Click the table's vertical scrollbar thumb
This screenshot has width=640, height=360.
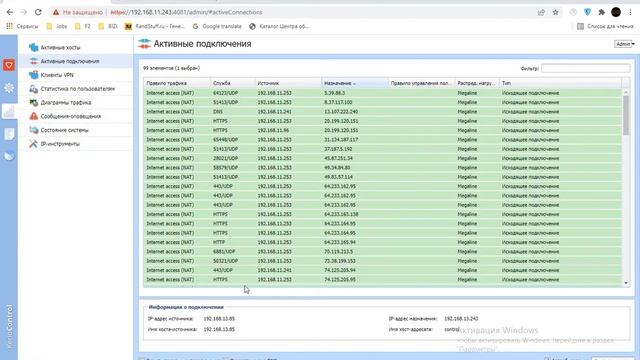pos(626,115)
